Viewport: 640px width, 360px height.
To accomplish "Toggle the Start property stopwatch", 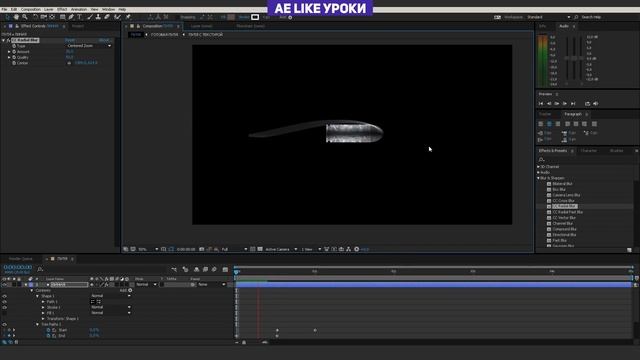I will tap(49, 330).
